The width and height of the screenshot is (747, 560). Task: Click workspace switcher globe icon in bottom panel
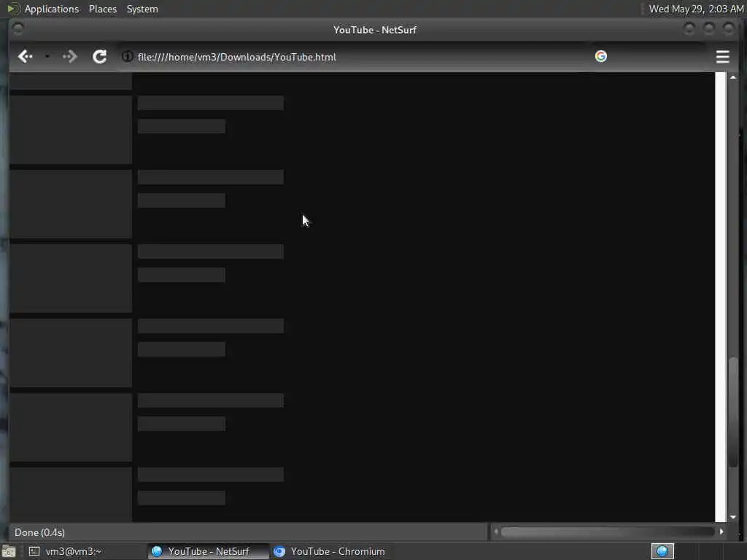(x=662, y=551)
